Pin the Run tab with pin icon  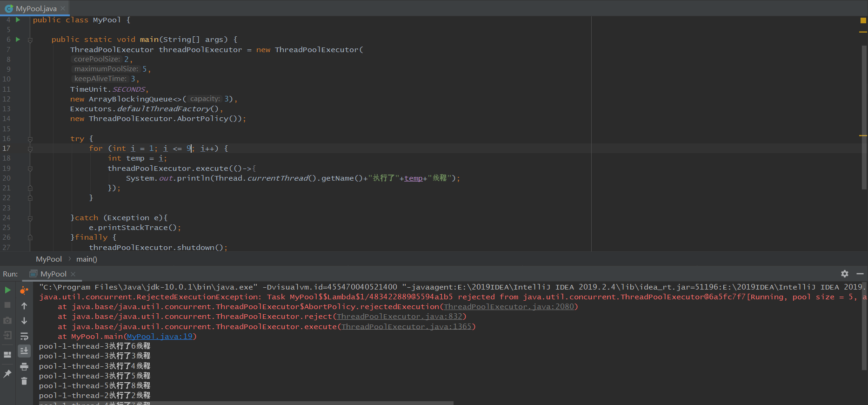(x=7, y=373)
